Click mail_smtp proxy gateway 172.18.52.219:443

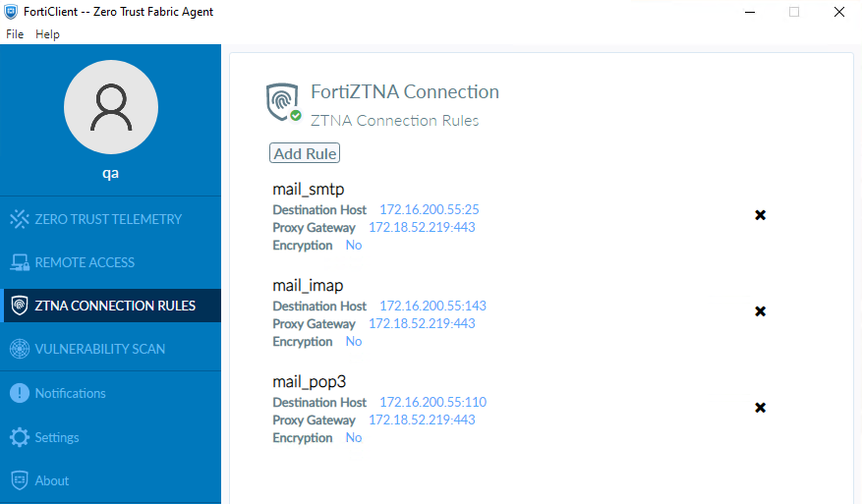[x=422, y=227]
